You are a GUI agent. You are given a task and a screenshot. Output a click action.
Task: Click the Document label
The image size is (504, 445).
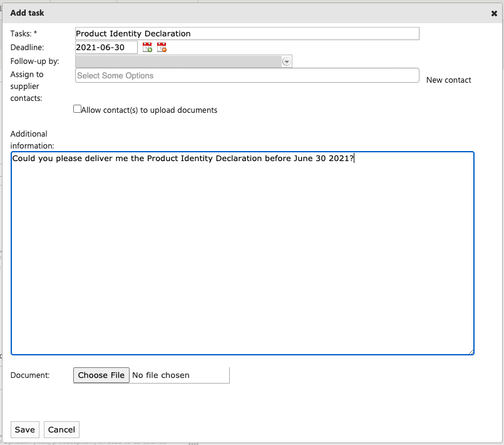click(x=30, y=375)
